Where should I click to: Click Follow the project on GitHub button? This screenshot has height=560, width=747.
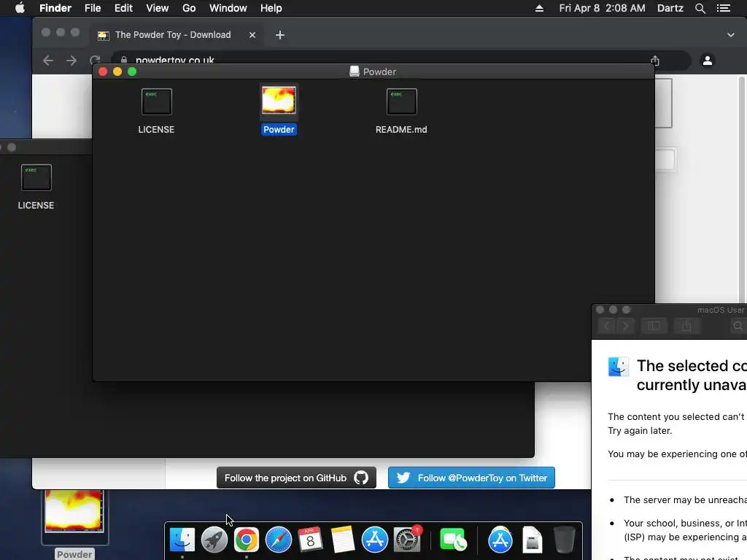point(296,478)
